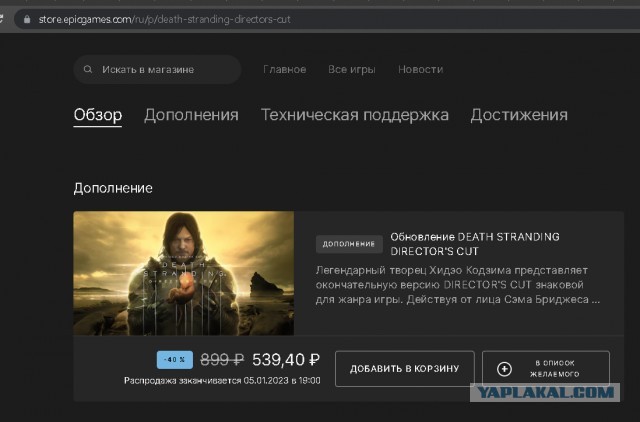This screenshot has height=422, width=640.
Task: Open 'Обновление DEATH STRANDING DIRECTOR'S CUT' title link
Action: pos(475,244)
